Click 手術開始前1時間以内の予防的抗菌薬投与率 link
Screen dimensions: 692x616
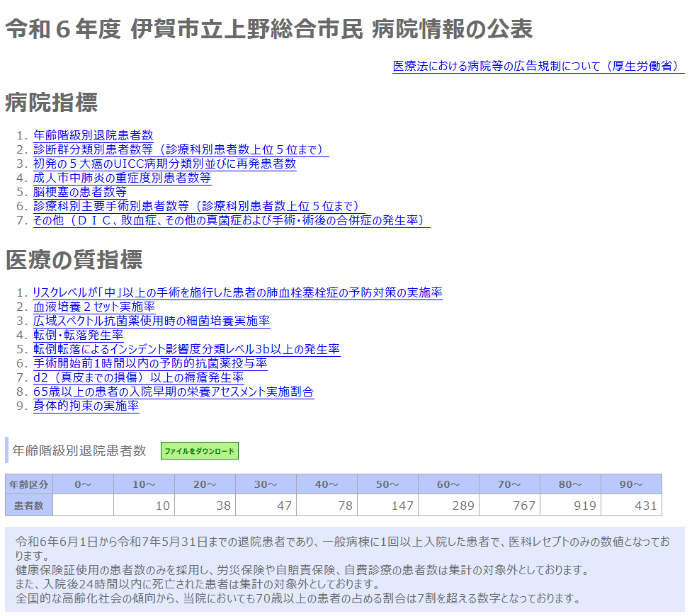[150, 363]
